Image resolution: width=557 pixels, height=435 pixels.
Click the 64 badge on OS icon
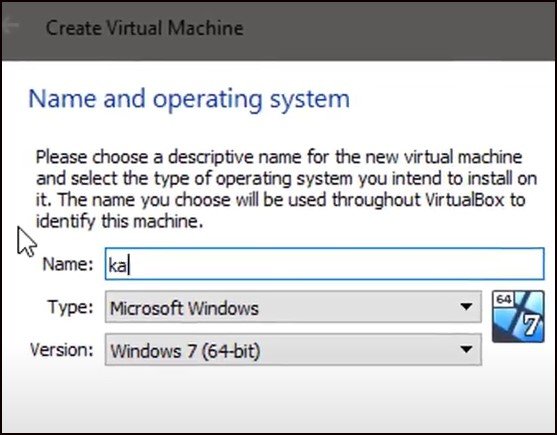tap(504, 299)
